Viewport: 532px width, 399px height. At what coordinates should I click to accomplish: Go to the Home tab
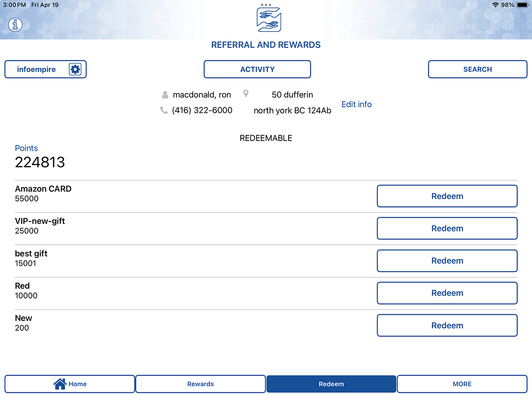[70, 384]
